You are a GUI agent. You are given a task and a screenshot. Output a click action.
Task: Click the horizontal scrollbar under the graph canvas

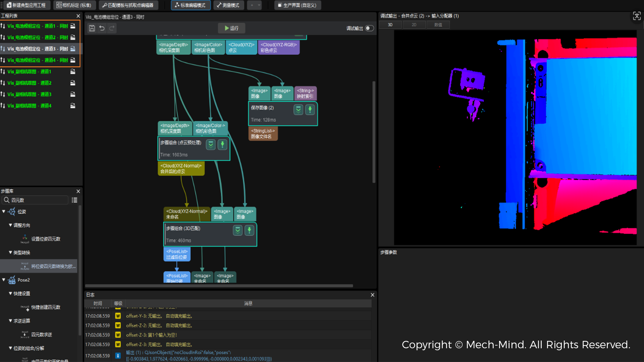coord(219,286)
